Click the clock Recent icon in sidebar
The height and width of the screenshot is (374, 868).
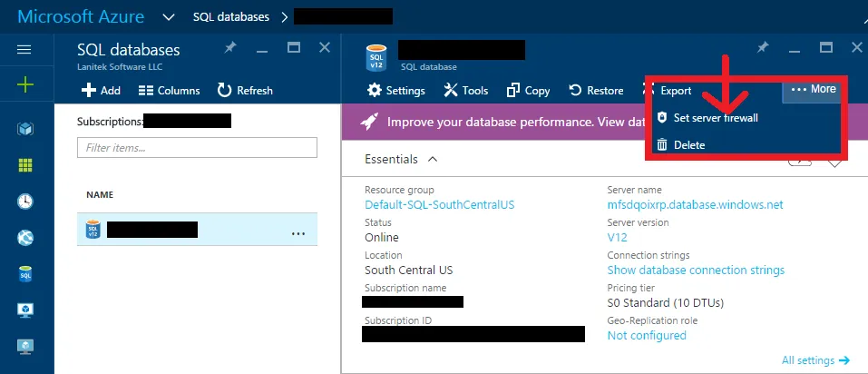point(25,202)
